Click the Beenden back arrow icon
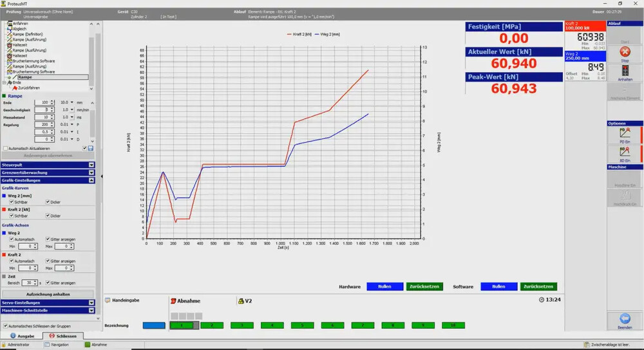The width and height of the screenshot is (644, 350). [x=624, y=318]
